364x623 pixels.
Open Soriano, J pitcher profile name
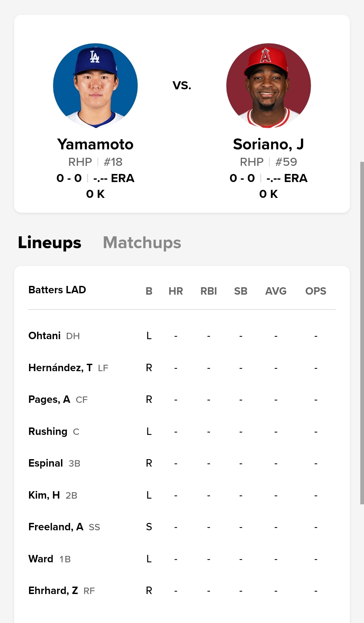tap(268, 144)
